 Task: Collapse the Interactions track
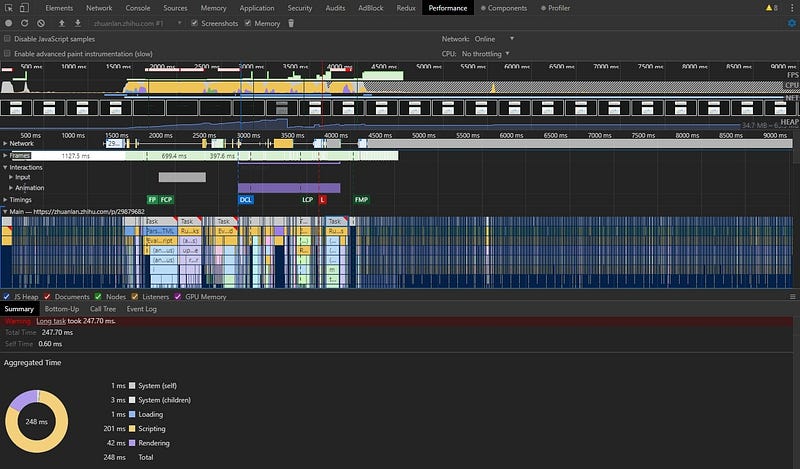5,167
